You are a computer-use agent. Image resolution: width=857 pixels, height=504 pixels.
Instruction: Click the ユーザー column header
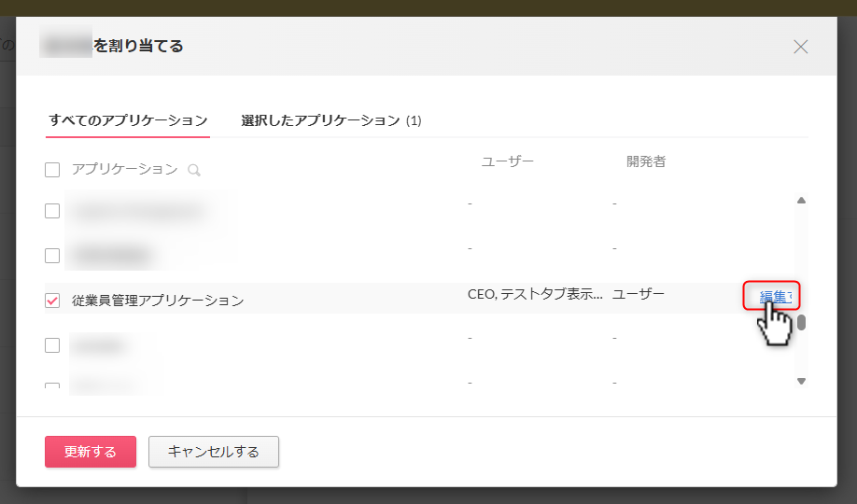[x=507, y=161]
